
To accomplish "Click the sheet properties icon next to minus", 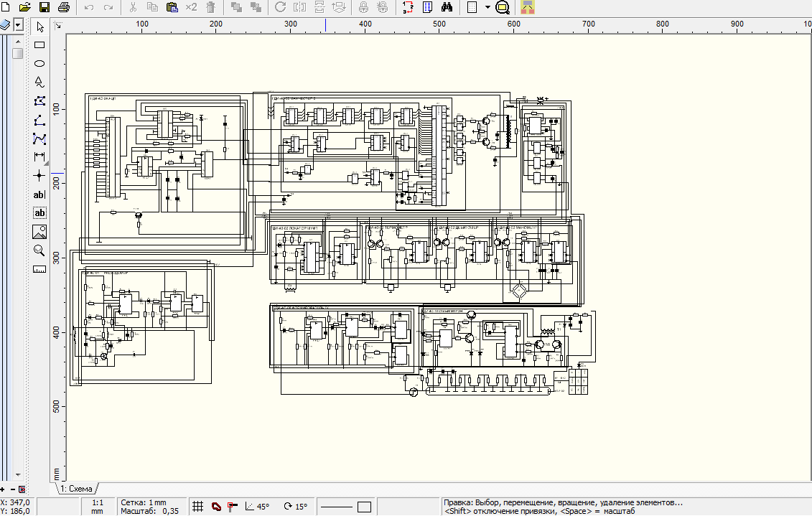I will [22, 489].
